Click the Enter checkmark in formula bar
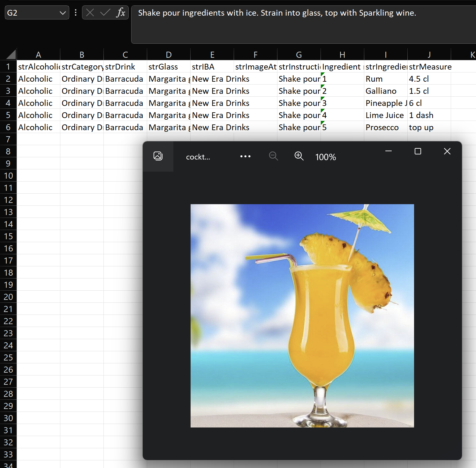The image size is (476, 468). pyautogui.click(x=105, y=13)
